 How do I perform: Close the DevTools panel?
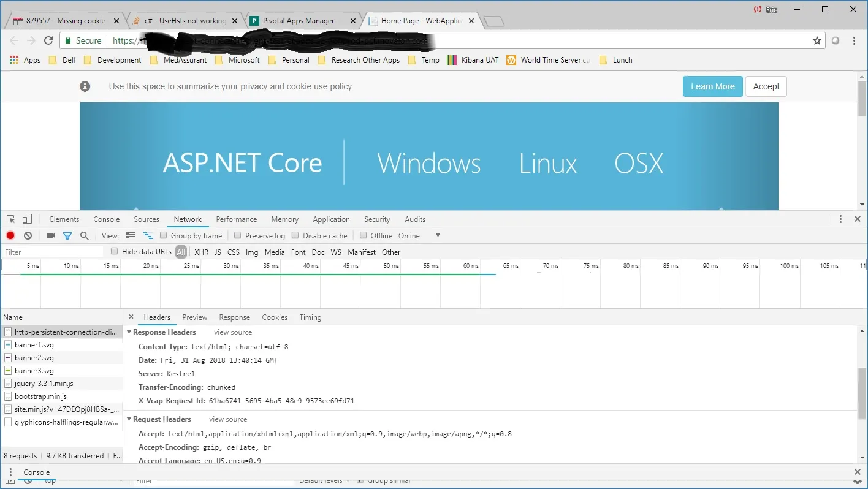coord(858,219)
